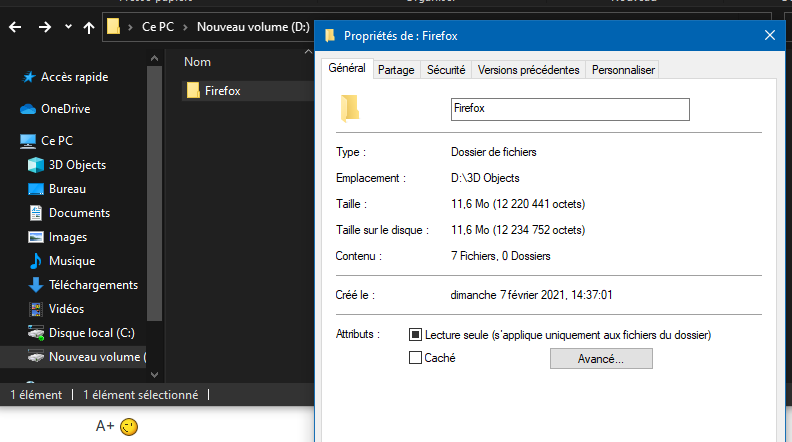
Task: Close the Propriétés de : Firefox dialog
Action: click(770, 35)
